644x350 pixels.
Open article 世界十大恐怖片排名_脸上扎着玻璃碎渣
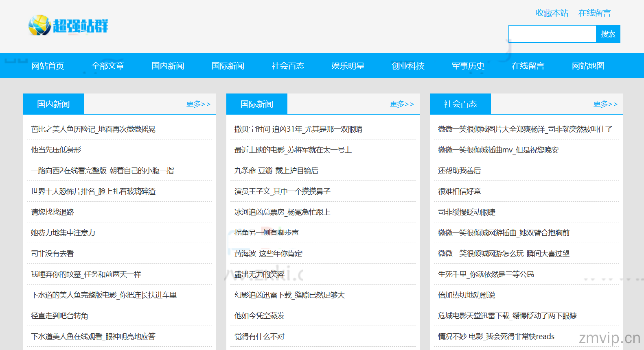point(93,191)
